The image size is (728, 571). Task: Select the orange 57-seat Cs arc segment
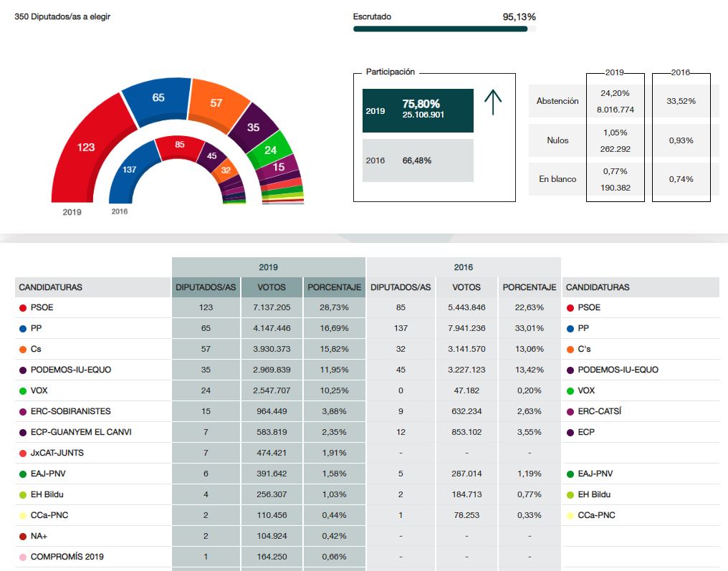(x=216, y=102)
